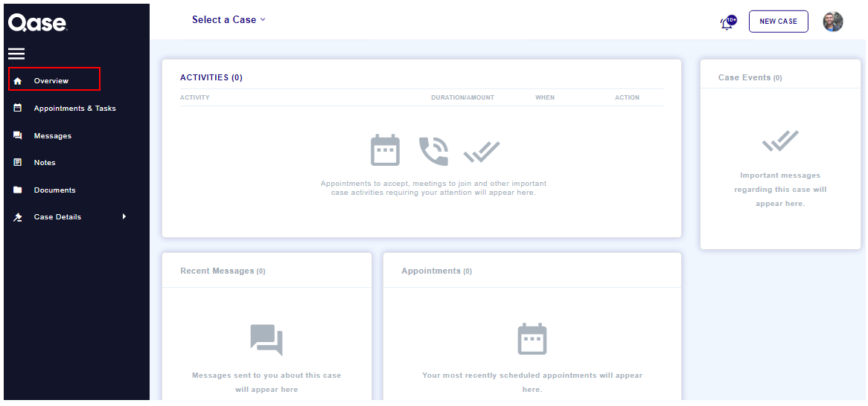Click the ACTIVITIES (0) heading
868x406 pixels.
click(x=211, y=77)
